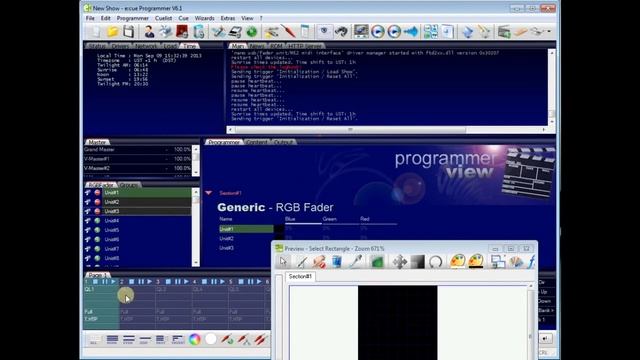Click the circular rotate icon in Preview toolbar
The image size is (640, 360).
(436, 262)
